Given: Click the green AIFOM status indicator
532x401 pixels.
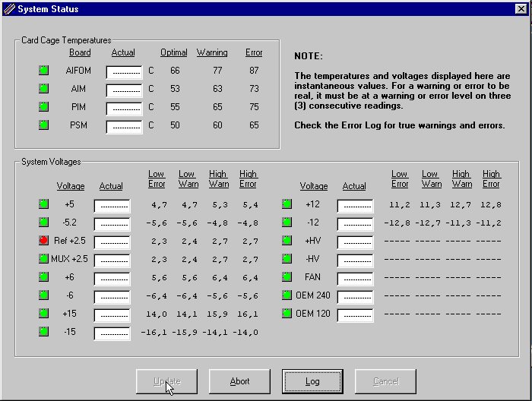Looking at the screenshot, I should pos(44,71).
